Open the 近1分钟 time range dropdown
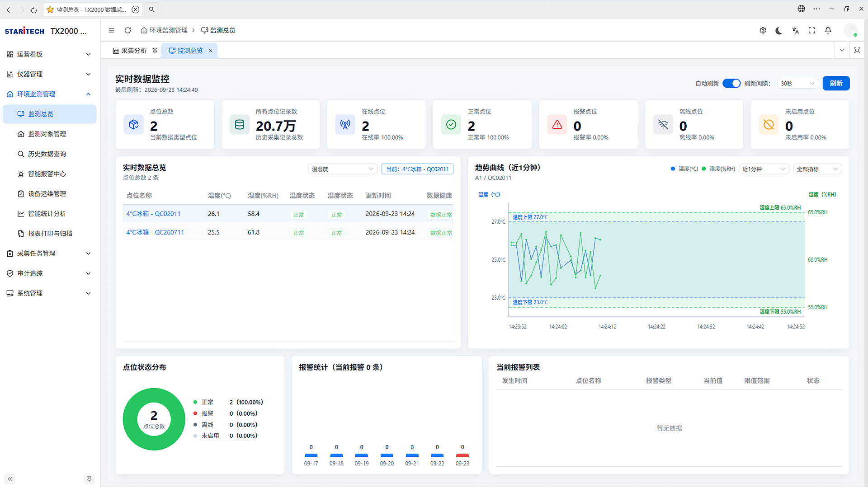Viewport: 868px width, 488px height. [764, 169]
